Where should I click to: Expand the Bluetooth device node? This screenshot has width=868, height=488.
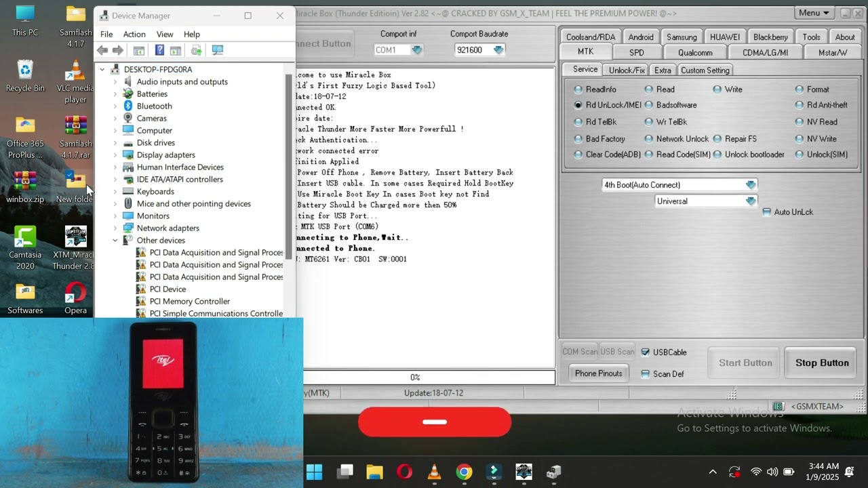pos(115,106)
